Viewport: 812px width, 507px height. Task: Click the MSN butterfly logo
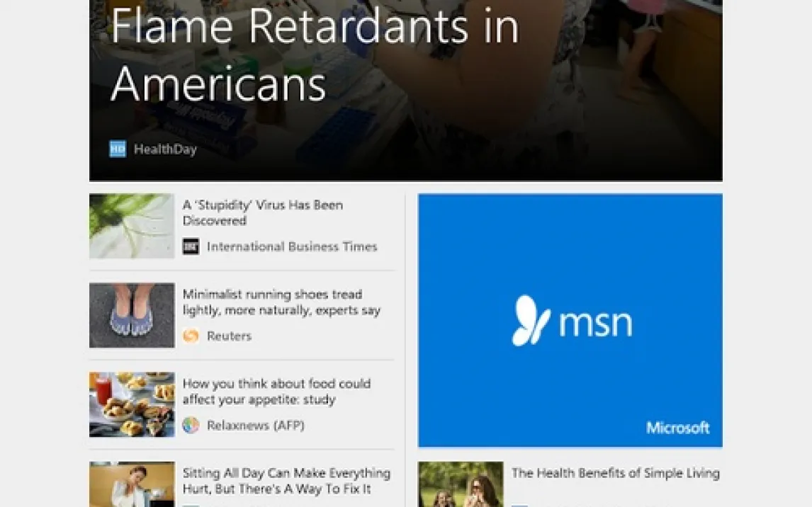(x=531, y=320)
